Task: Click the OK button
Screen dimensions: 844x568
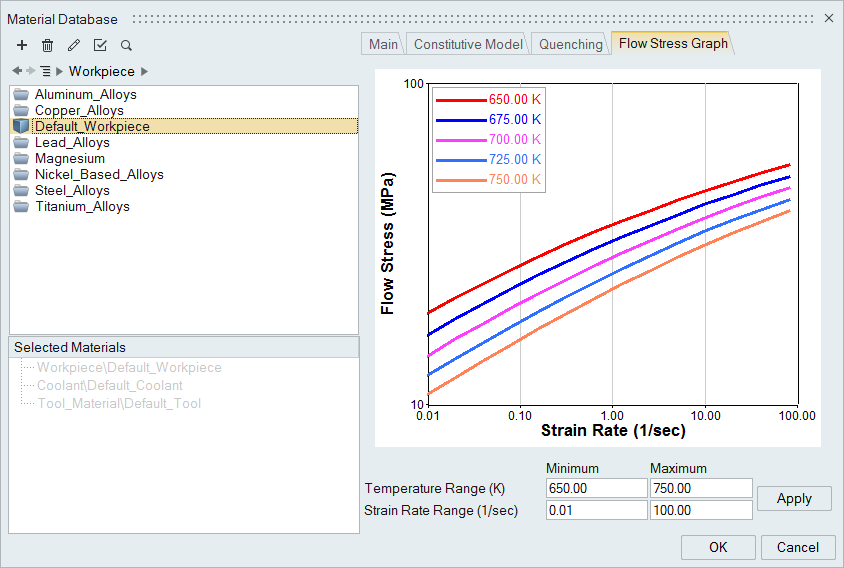Action: [x=718, y=547]
